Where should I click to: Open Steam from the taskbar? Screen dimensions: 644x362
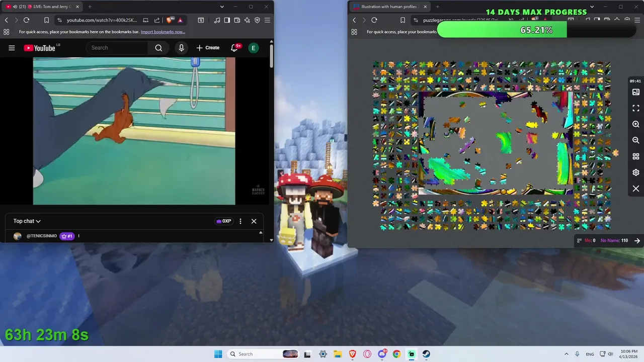[x=426, y=354]
